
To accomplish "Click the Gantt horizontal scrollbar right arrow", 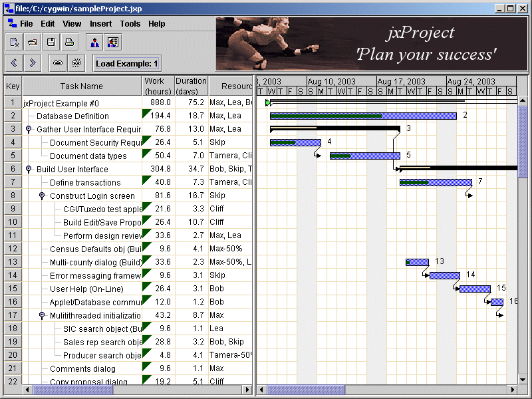I will pyautogui.click(x=513, y=390).
